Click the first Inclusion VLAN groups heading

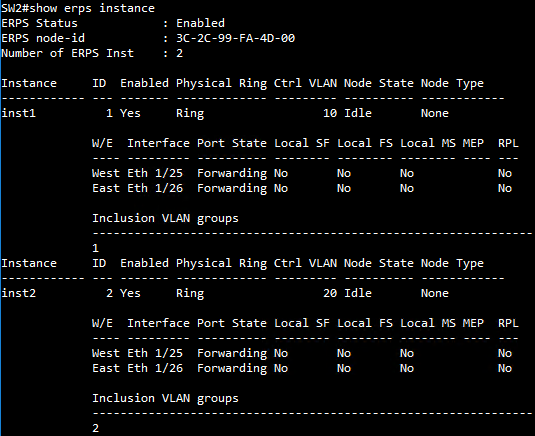[165, 218]
